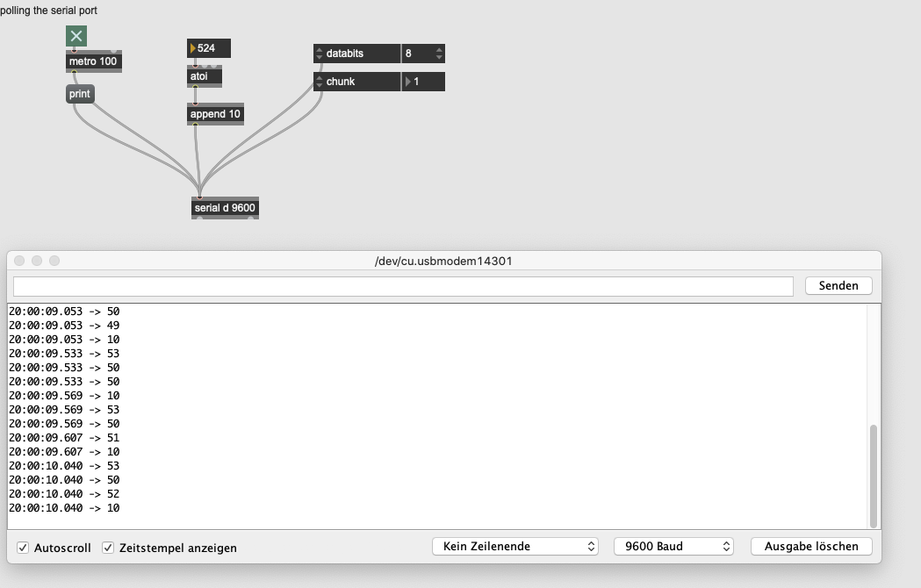Toggle the Autoscroll checkbox

click(x=23, y=548)
